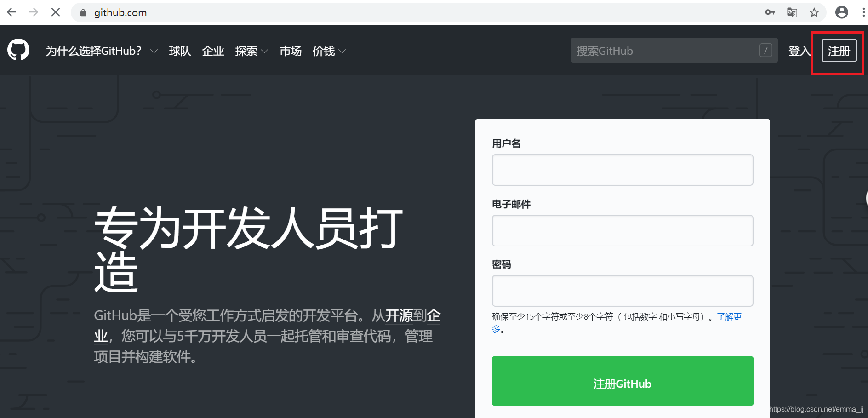Expand the 探索 dropdown menu
868x418 pixels.
[x=251, y=51]
